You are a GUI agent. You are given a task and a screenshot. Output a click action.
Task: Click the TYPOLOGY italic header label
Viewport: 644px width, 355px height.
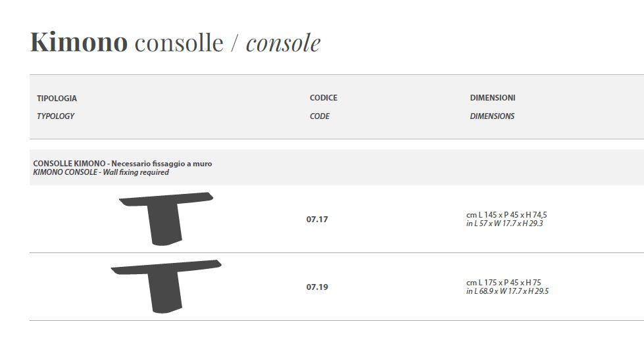pyautogui.click(x=55, y=116)
